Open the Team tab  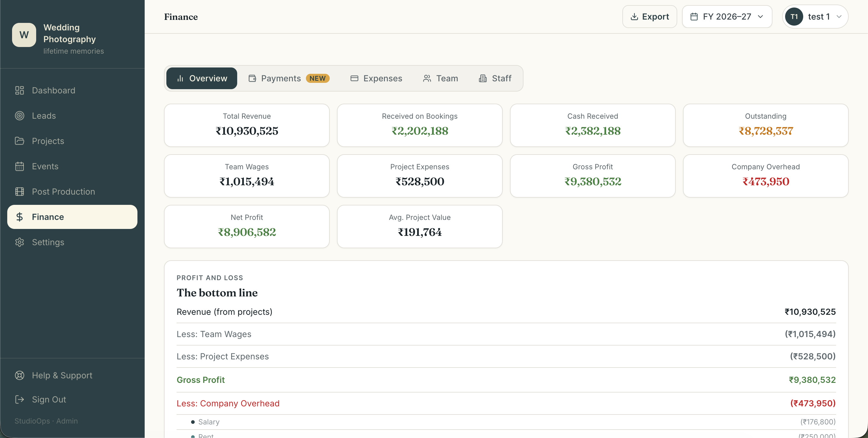pos(440,78)
